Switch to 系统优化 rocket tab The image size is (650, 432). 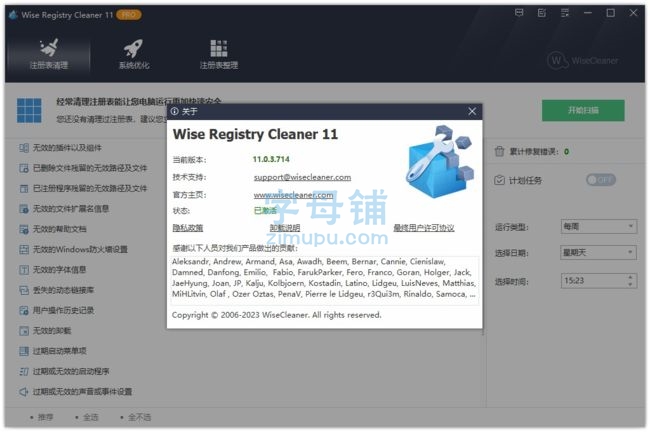click(133, 54)
